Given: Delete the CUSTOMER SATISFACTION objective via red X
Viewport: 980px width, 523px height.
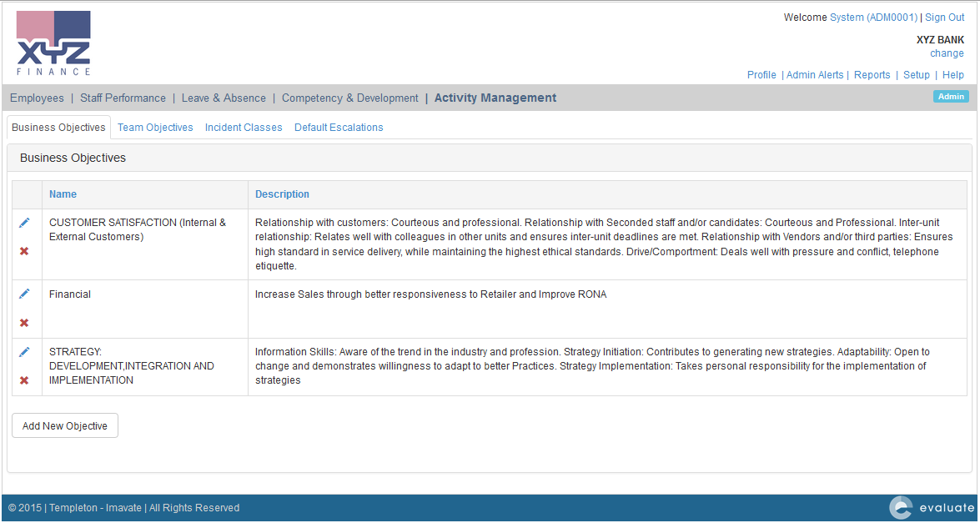Looking at the screenshot, I should [x=24, y=251].
